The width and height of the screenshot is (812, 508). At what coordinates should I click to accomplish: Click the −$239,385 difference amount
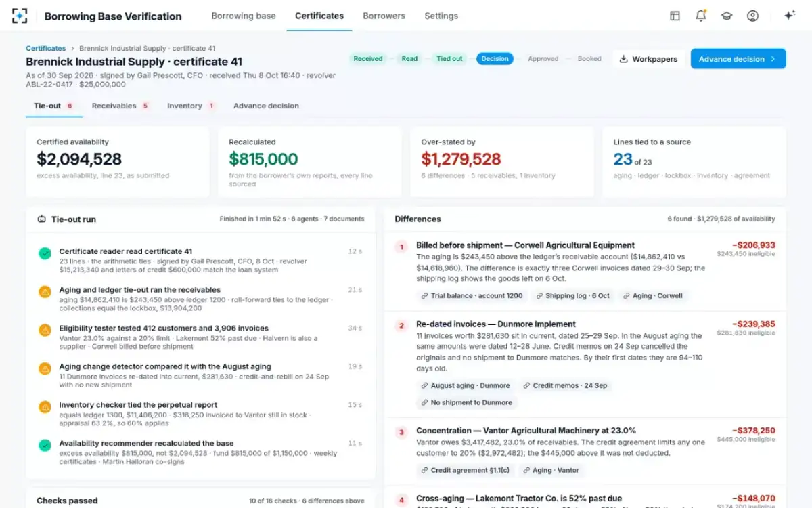click(x=753, y=324)
